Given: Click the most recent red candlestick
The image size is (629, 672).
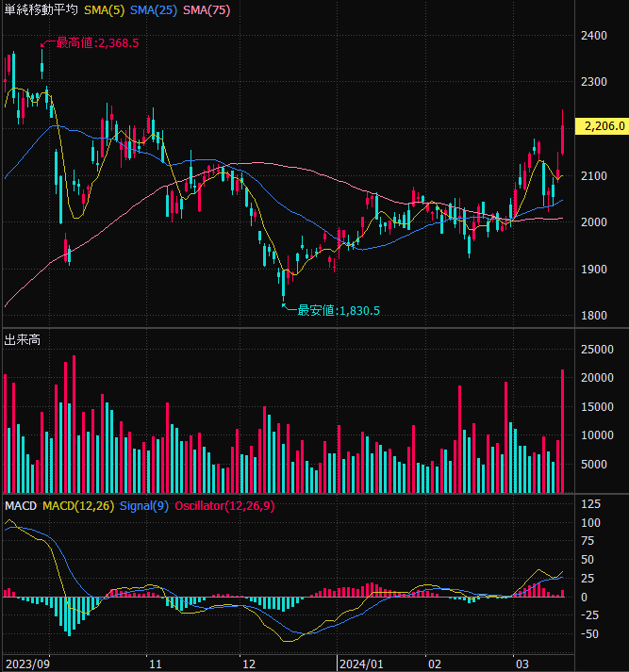Looking at the screenshot, I should tap(563, 132).
